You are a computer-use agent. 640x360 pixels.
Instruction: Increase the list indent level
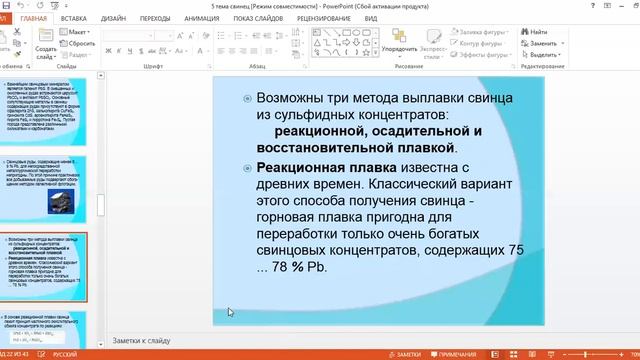pos(267,36)
